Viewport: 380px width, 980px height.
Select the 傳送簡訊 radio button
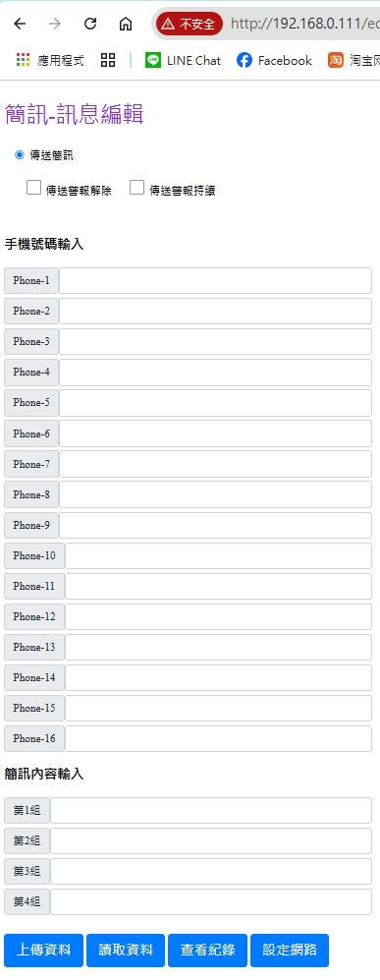(x=20, y=155)
